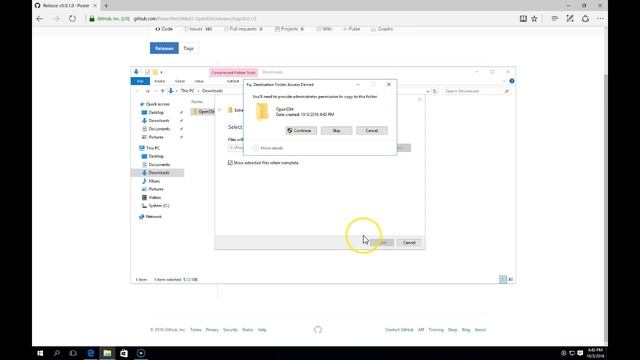Open Reading view in Edge
Viewport: 640px width, 360px height.
tap(523, 19)
